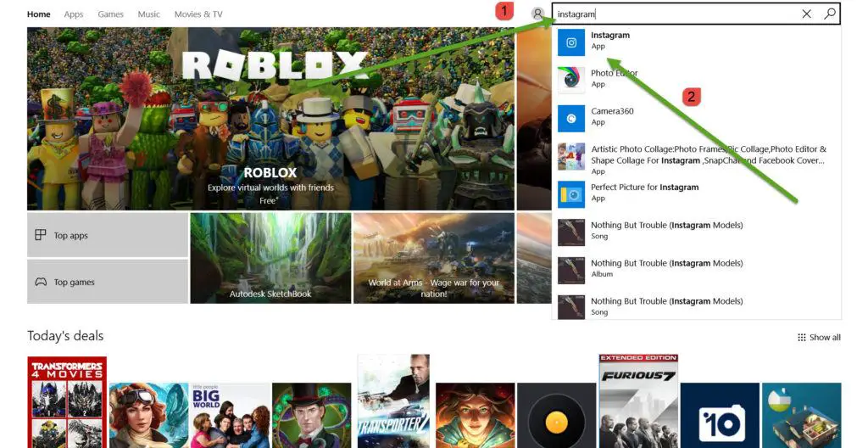Open the red-haired woman game deal

[x=475, y=415]
